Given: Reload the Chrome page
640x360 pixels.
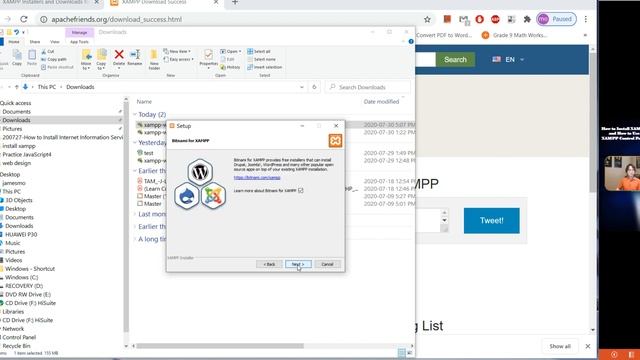Looking at the screenshot, I should [24, 19].
